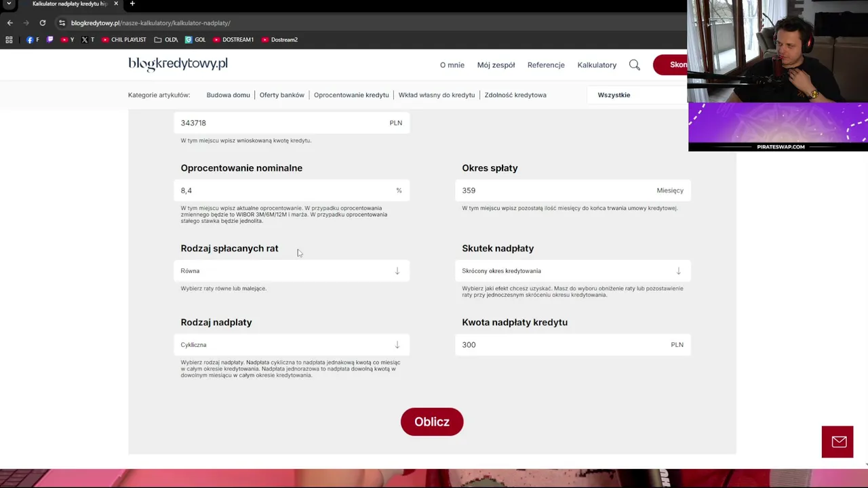Open the Oferty banków category
Viewport: 868px width, 488px height.
(281, 95)
